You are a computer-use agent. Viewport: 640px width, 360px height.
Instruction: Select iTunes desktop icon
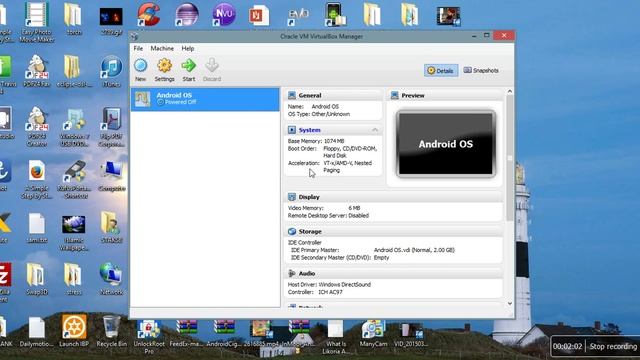coord(111,71)
